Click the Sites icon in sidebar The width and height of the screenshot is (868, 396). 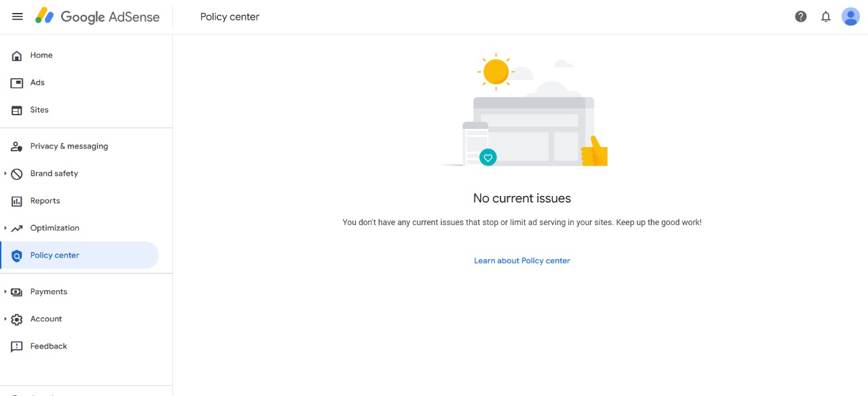pos(17,110)
